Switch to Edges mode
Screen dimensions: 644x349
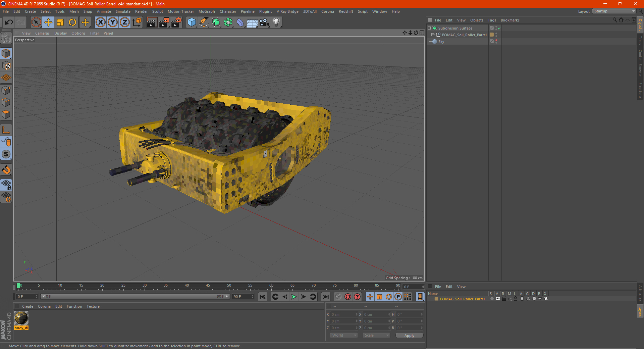[6, 102]
